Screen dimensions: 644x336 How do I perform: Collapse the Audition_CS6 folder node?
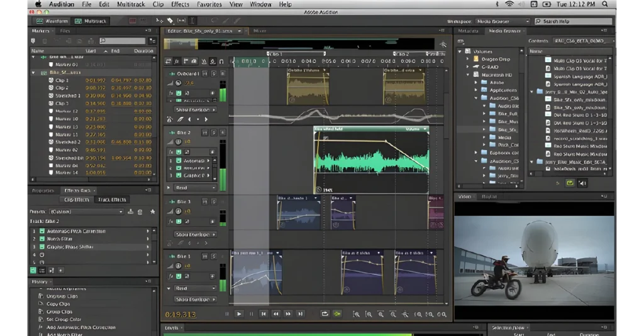(x=476, y=98)
